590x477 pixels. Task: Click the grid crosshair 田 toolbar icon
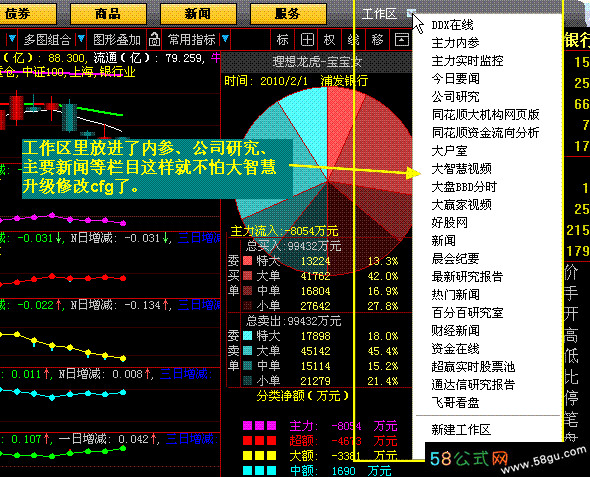point(307,39)
